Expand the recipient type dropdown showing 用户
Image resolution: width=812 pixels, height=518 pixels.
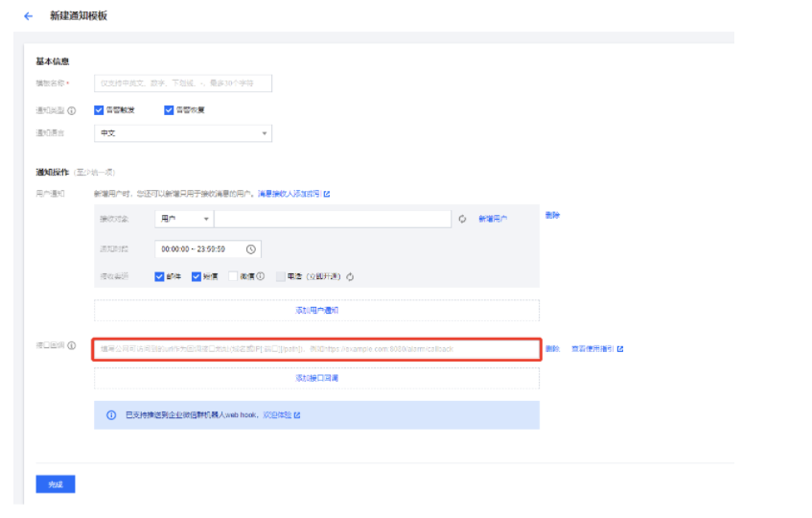[183, 220]
